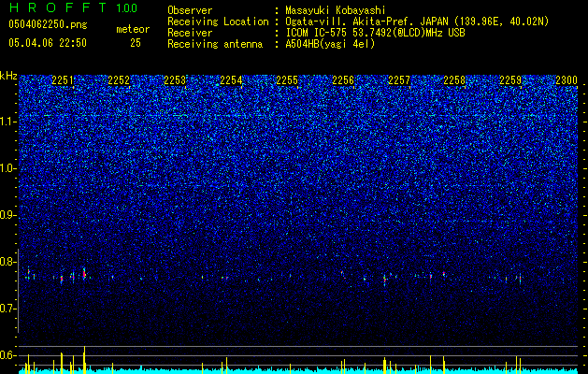Click the Receiving antenna label
588x374 pixels.
click(215, 44)
